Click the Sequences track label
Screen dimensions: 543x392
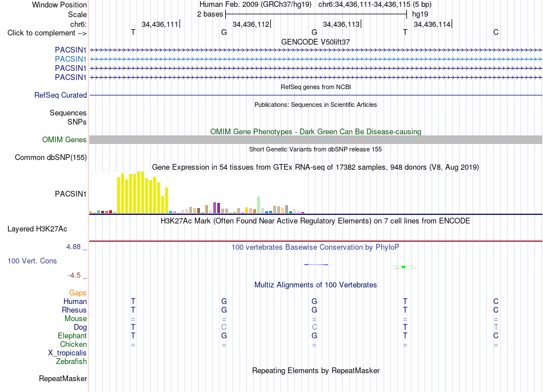tap(68, 113)
